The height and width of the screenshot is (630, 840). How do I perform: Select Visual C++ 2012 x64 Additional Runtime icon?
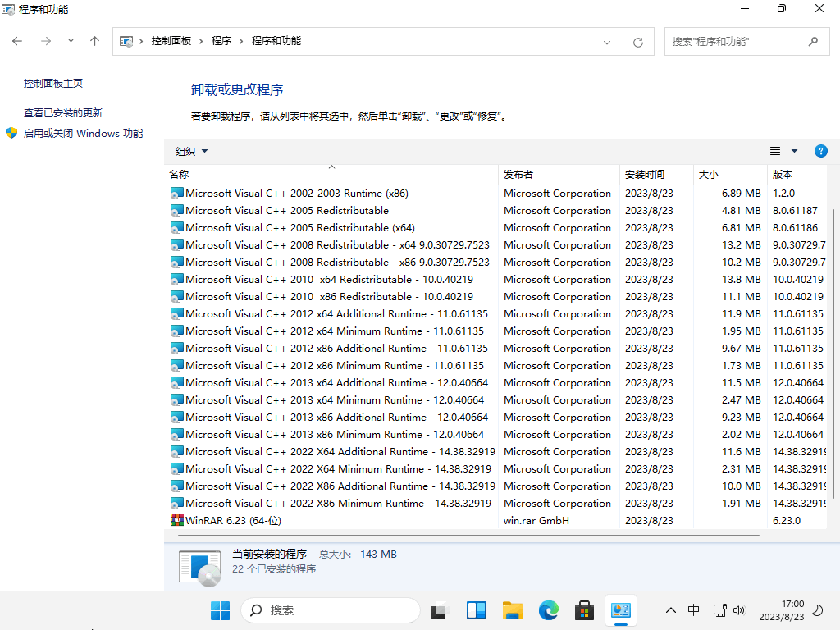pyautogui.click(x=177, y=314)
